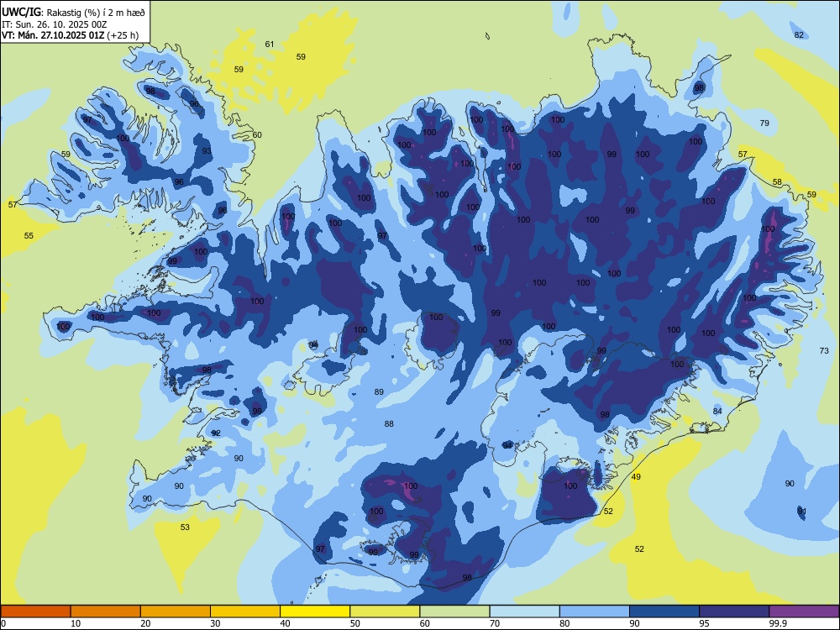840x630 pixels.
Task: Click the orange 10–20 legend swatch
Action: tap(106, 612)
